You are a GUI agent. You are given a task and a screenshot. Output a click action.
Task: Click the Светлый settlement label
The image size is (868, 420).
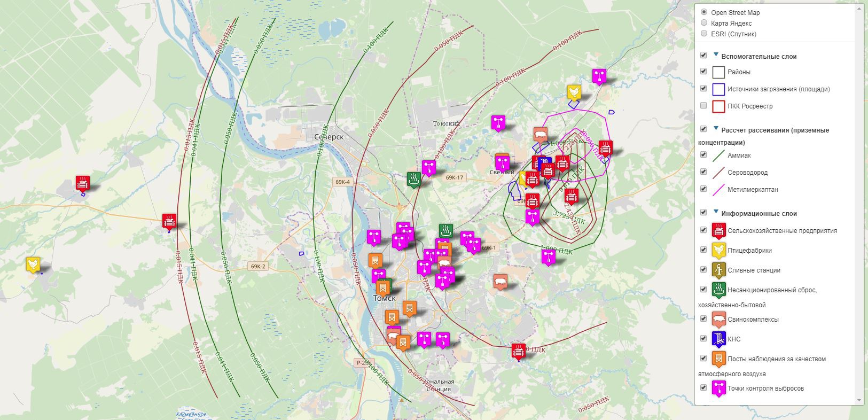point(502,173)
